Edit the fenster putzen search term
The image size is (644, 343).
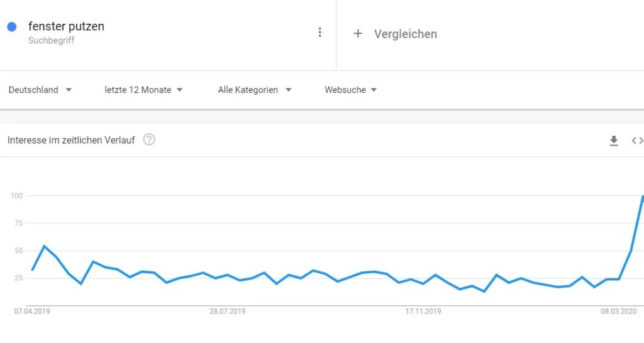click(66, 26)
